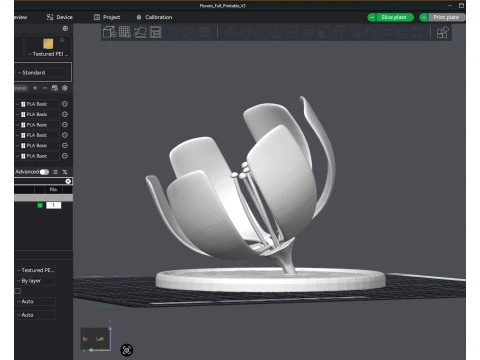This screenshot has height=360, width=480.
Task: Open the Textured PEI plate type dropdown at top
Action: pyautogui.click(x=48, y=54)
